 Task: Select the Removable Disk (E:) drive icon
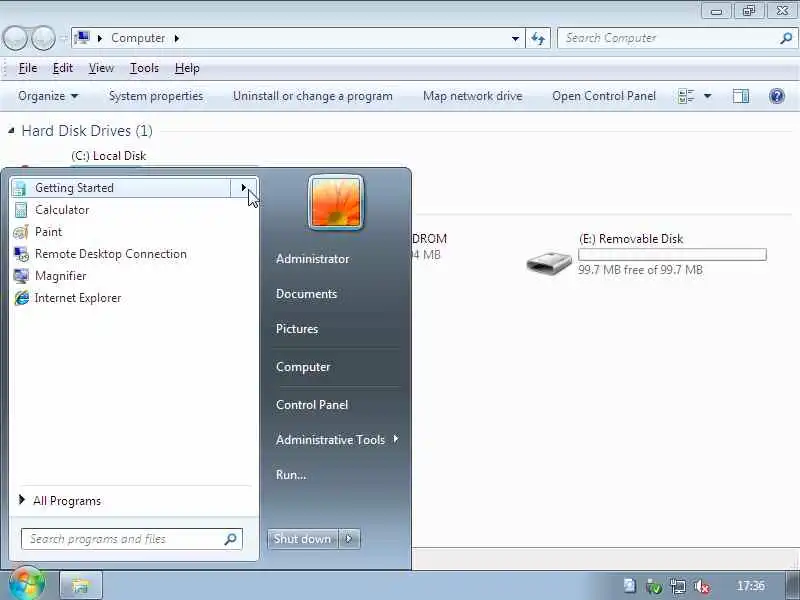click(x=549, y=263)
